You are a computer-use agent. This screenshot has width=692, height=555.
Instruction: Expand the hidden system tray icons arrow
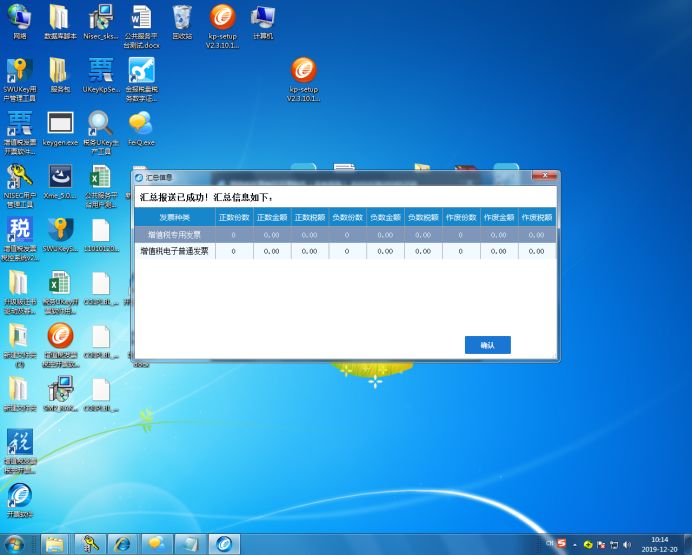(x=575, y=544)
